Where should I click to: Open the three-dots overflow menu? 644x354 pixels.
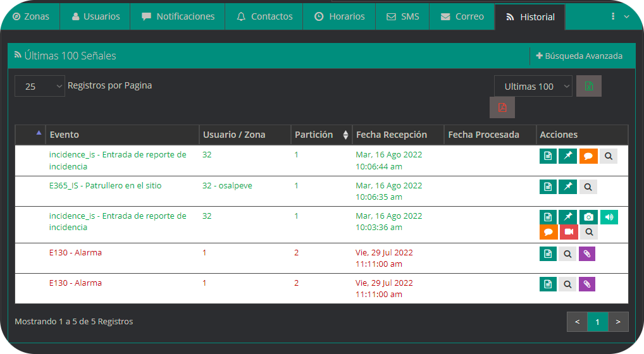point(619,17)
